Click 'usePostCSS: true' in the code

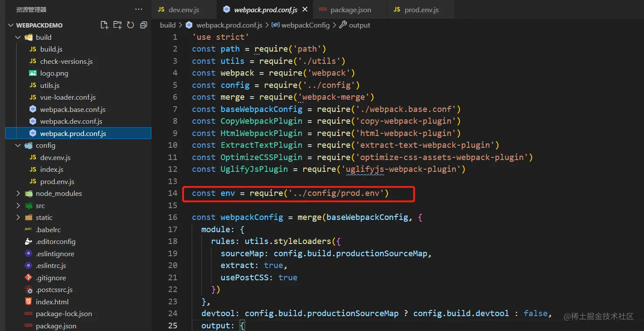click(259, 278)
